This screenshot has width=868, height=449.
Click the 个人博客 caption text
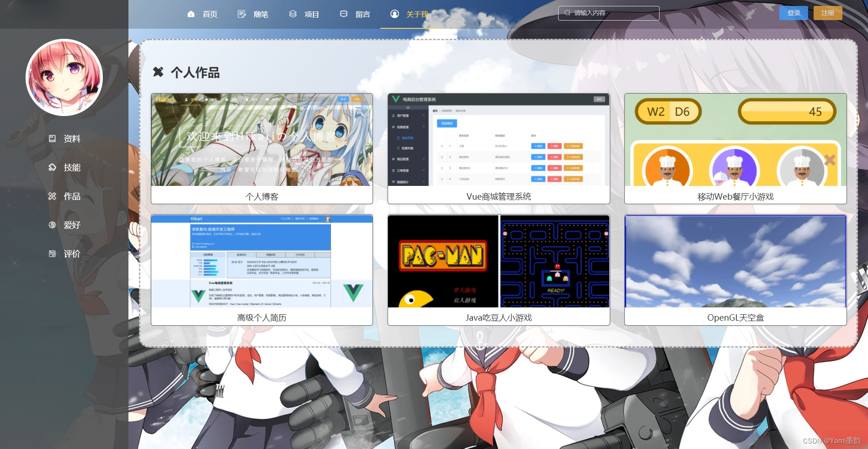[262, 196]
